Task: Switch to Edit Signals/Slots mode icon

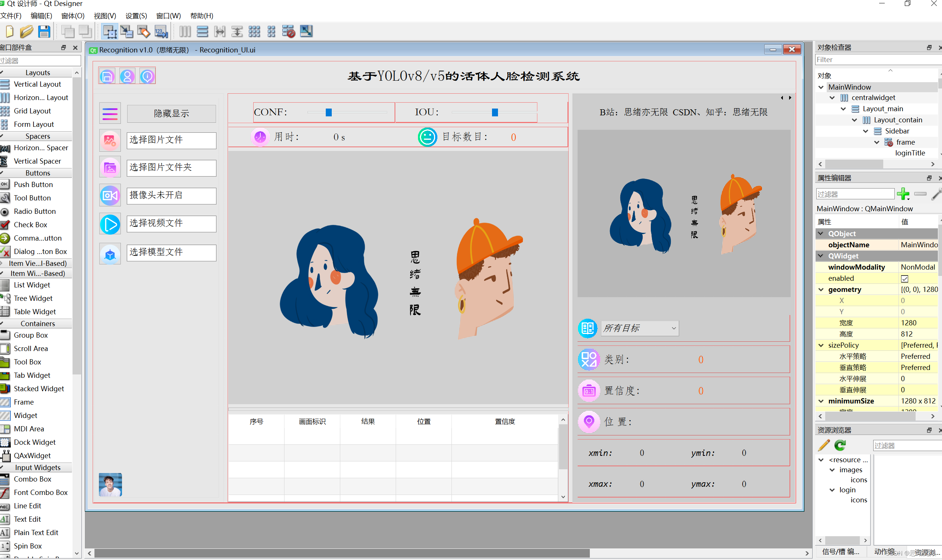Action: (127, 32)
